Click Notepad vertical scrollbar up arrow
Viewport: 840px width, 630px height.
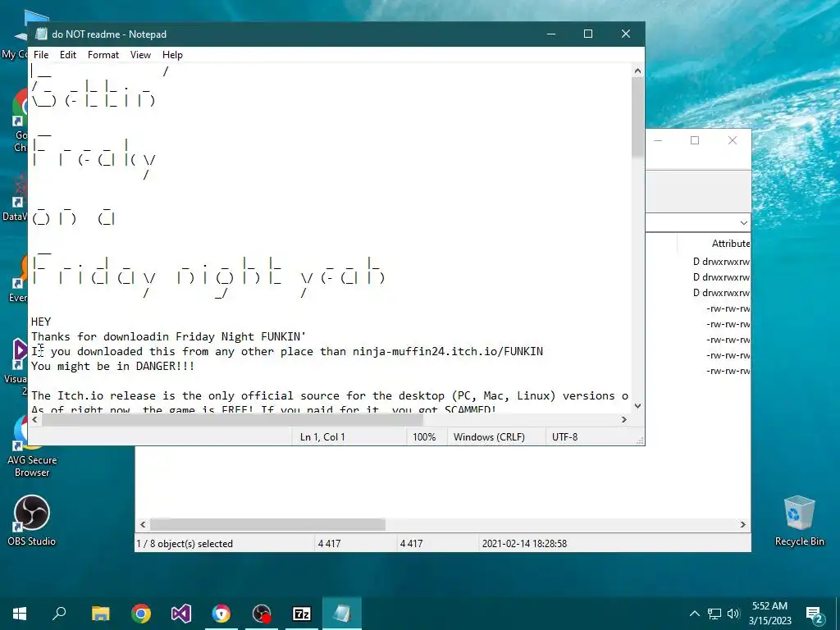point(637,71)
